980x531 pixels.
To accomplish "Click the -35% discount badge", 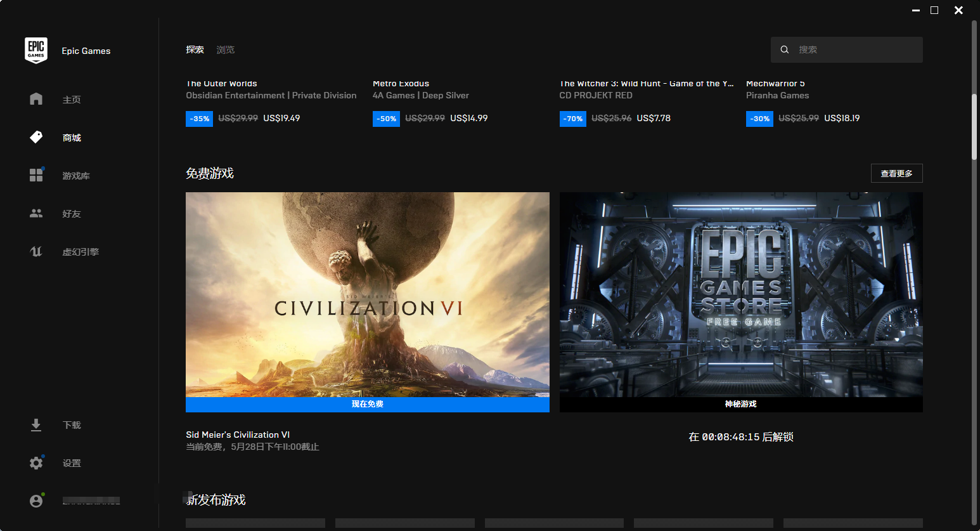I will [x=199, y=119].
